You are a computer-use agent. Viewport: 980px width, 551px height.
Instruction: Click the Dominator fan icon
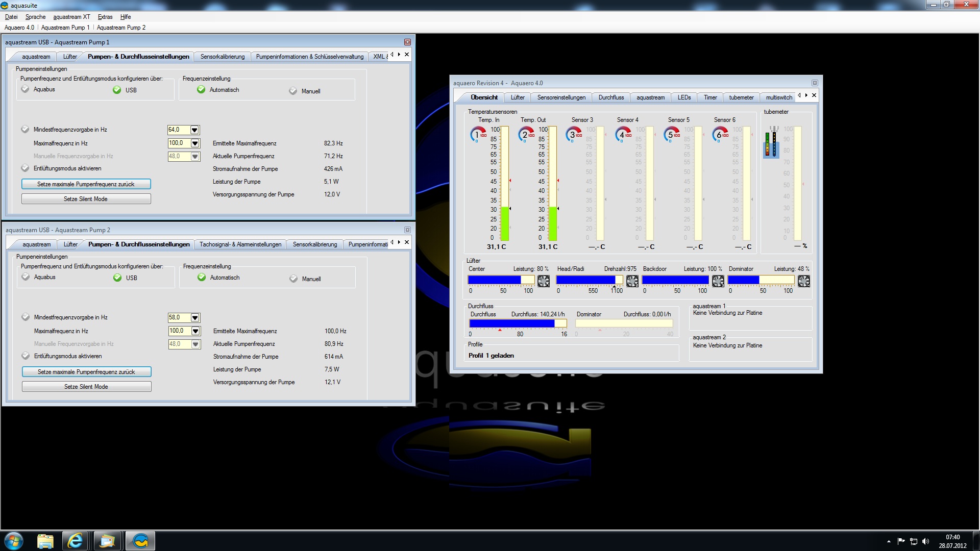pyautogui.click(x=804, y=281)
